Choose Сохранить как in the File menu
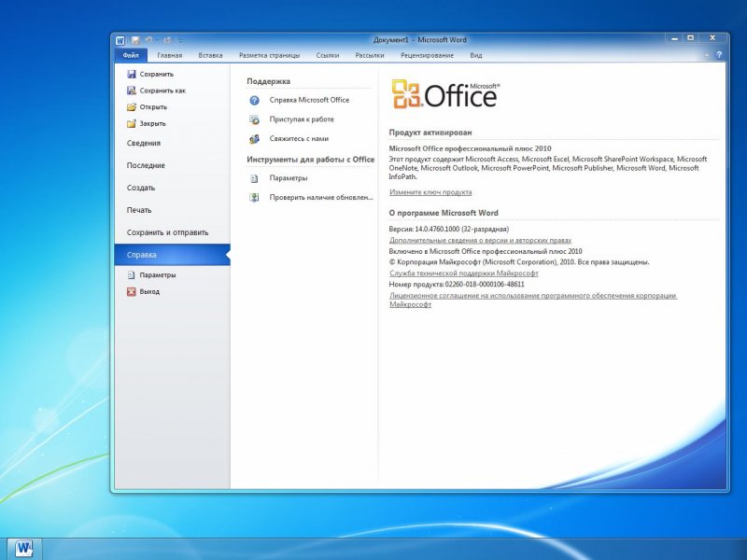 pos(157,91)
